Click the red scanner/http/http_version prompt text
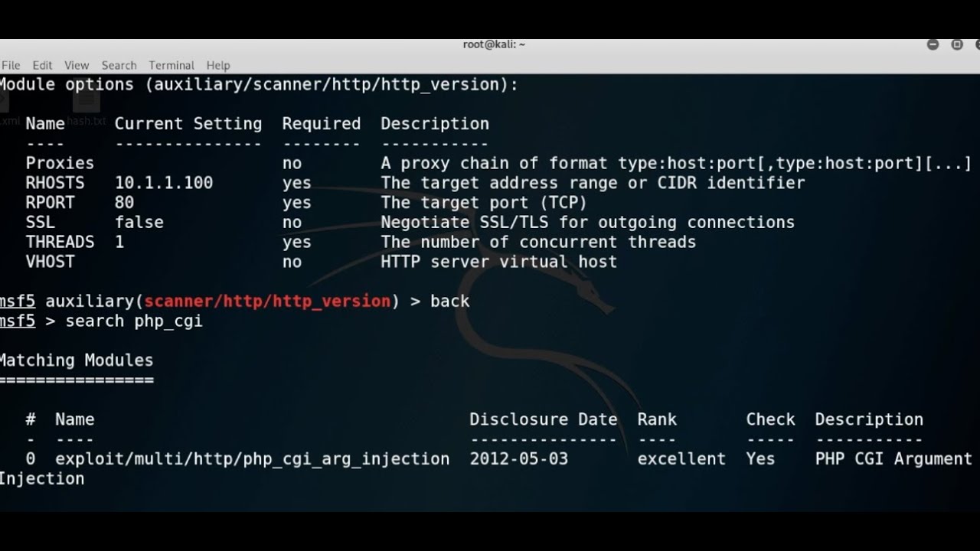Viewport: 980px width, 551px height. click(267, 302)
